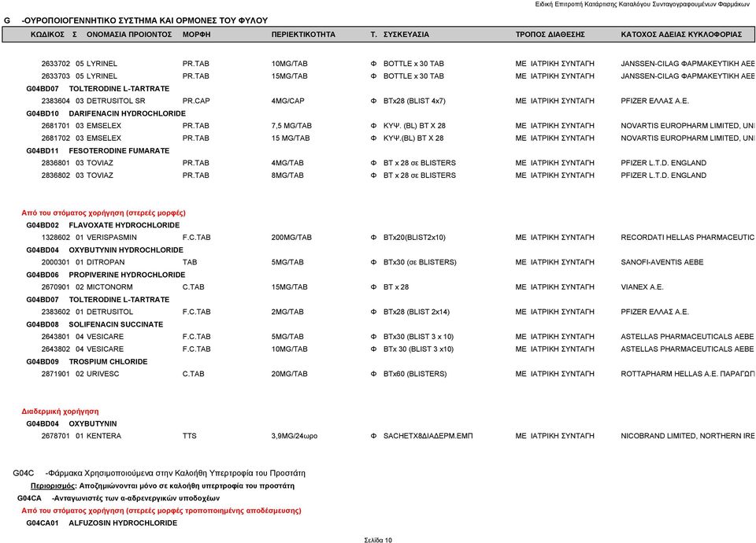Click the ΠΕΡΙΕΚΤΙΚΟΤΗΤΑ column header
The image size is (756, 543).
303,35
